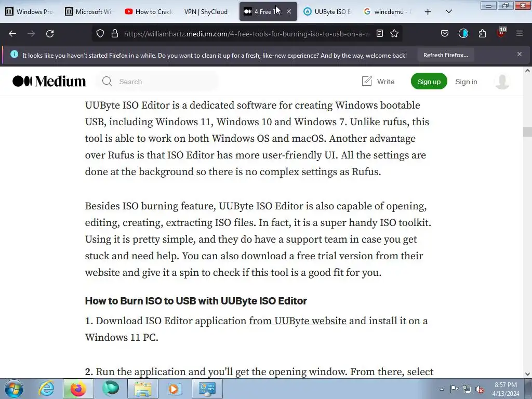Image resolution: width=532 pixels, height=399 pixels.
Task: Click the muted volume tray icon
Action: pyautogui.click(x=480, y=389)
